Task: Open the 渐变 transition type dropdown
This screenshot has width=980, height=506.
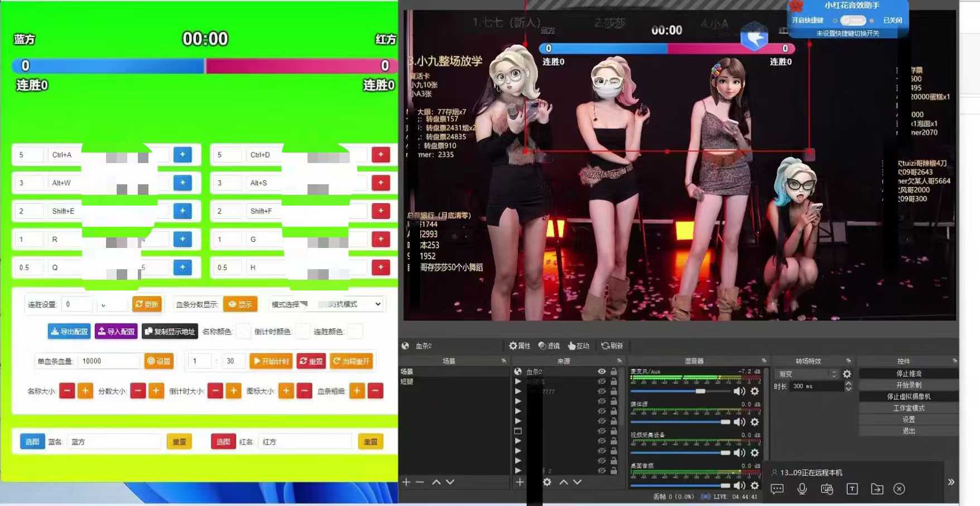Action: tap(808, 374)
